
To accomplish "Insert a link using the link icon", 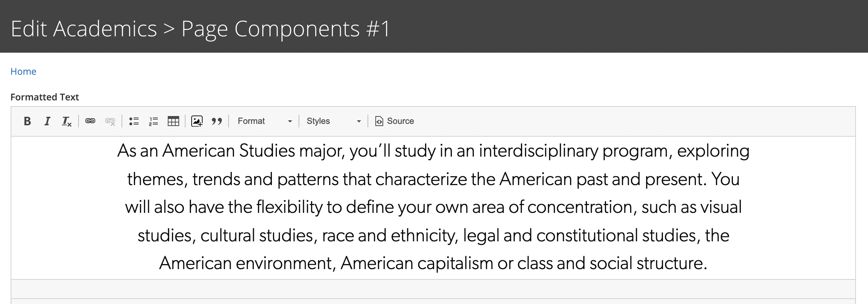I will click(x=90, y=121).
